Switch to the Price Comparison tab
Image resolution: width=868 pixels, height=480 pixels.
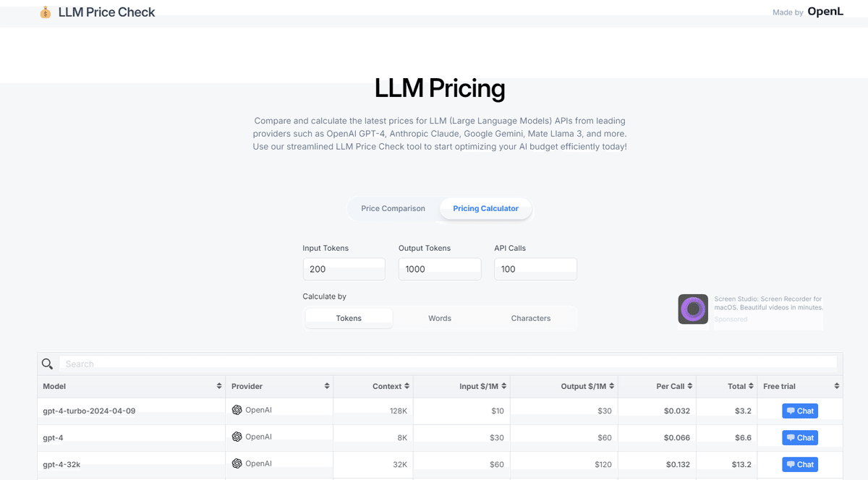click(393, 208)
